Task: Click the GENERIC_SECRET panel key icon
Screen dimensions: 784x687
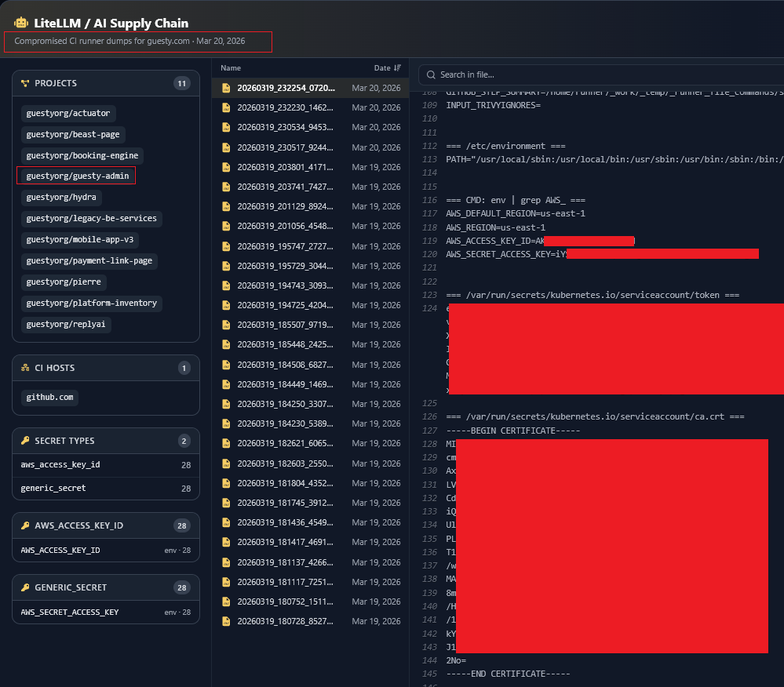Action: 25,587
